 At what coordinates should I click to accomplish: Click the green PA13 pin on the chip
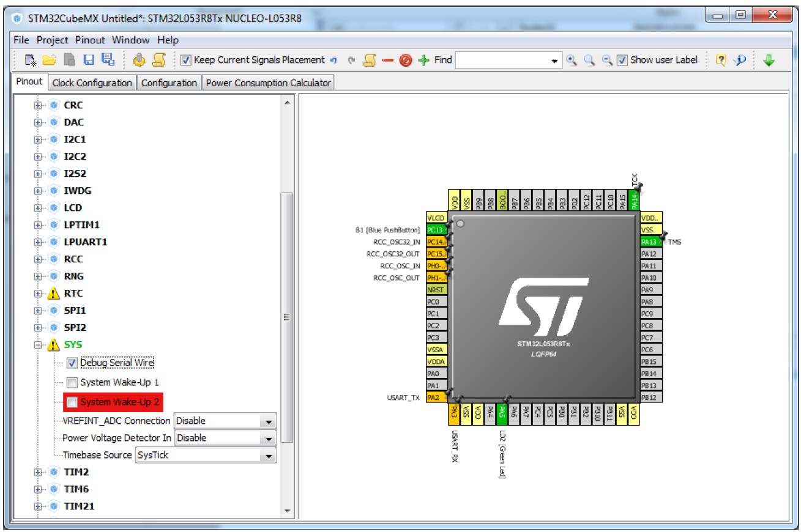point(650,242)
